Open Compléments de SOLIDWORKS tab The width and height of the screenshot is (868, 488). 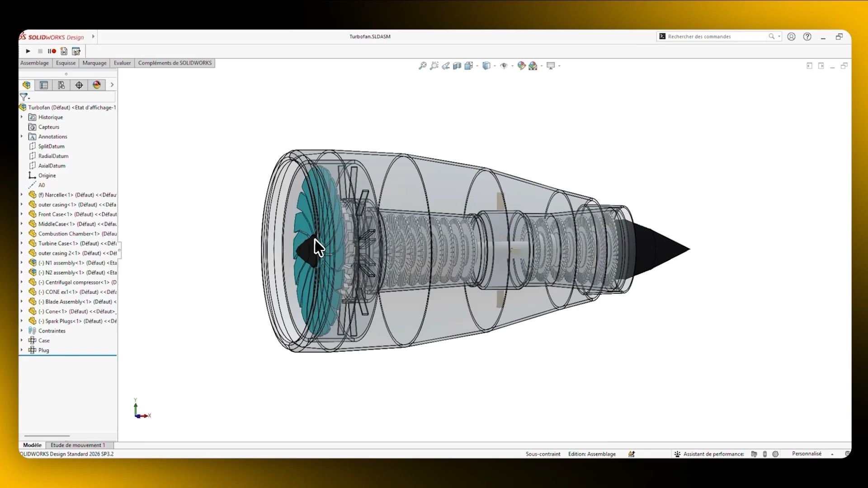click(175, 63)
